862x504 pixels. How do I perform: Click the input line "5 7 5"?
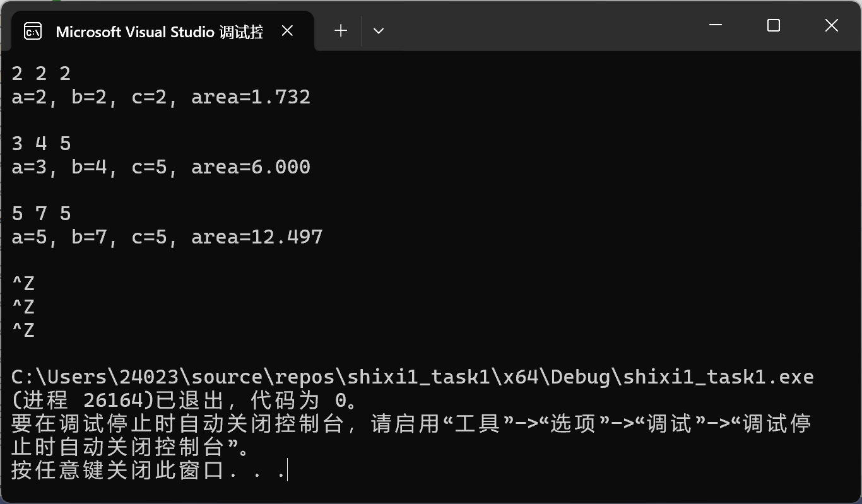point(41,214)
